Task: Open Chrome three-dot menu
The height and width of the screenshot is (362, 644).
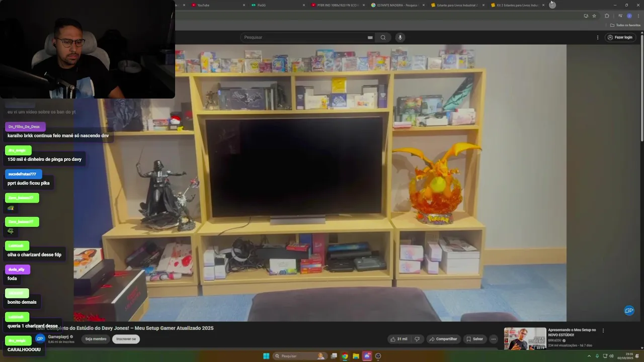Action: tap(638, 16)
